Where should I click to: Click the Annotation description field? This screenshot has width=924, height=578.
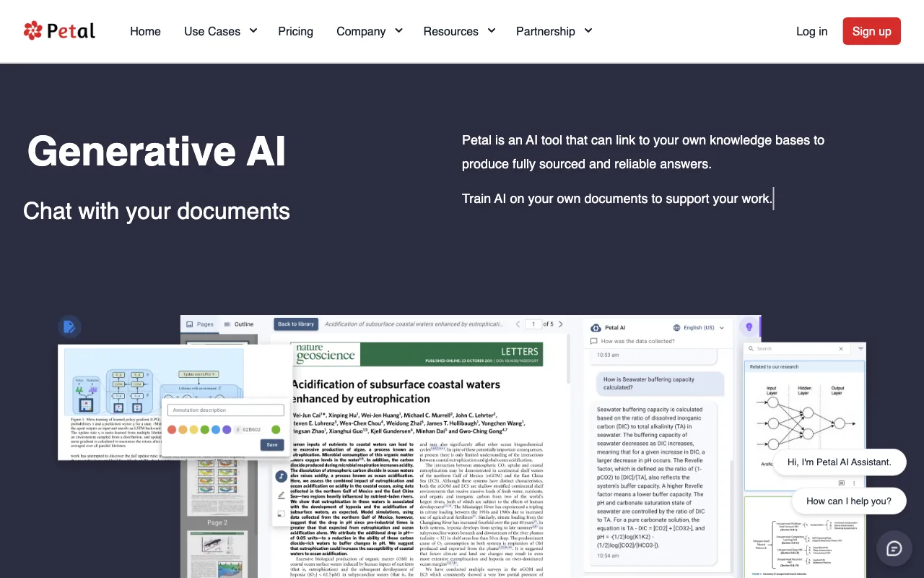pos(225,410)
